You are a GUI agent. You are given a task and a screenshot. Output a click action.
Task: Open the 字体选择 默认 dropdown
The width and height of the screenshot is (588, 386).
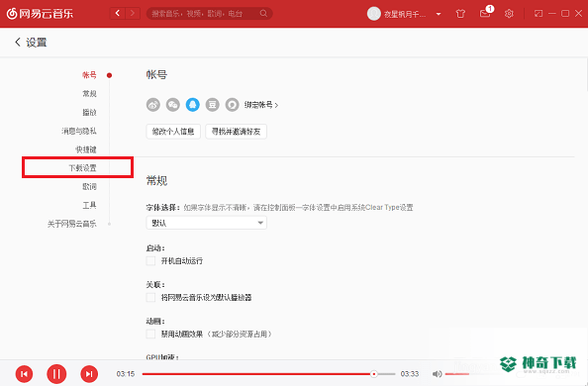(x=206, y=223)
